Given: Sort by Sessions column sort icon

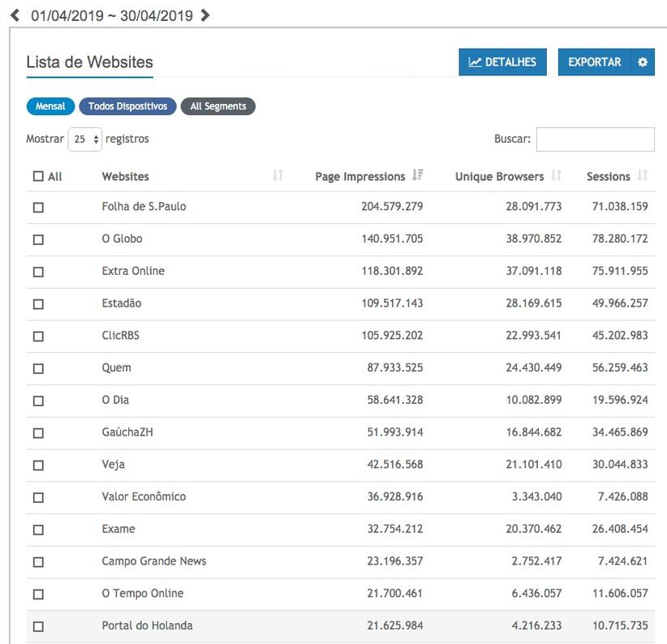Looking at the screenshot, I should pos(643,176).
